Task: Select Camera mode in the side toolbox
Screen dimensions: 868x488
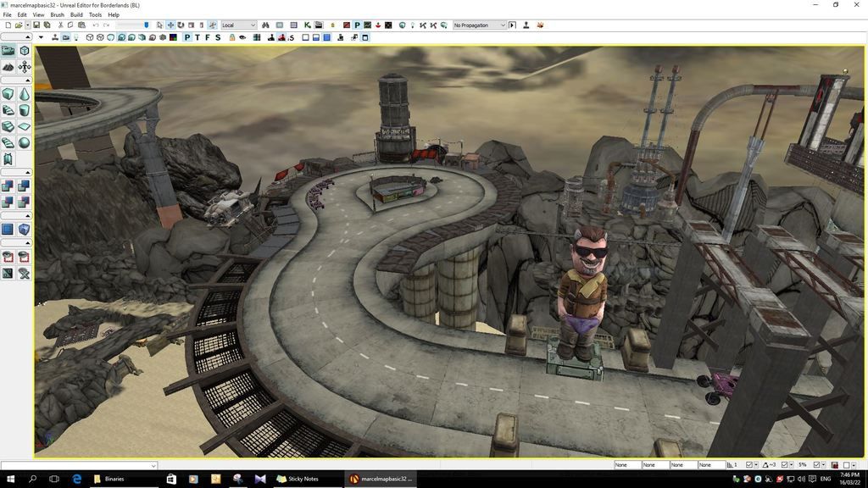Action: click(8, 51)
